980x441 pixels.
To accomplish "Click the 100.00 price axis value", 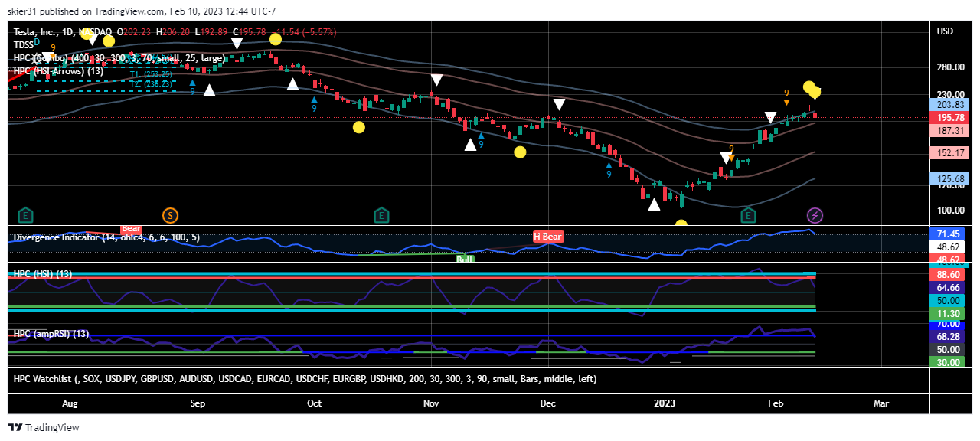I will pyautogui.click(x=950, y=211).
